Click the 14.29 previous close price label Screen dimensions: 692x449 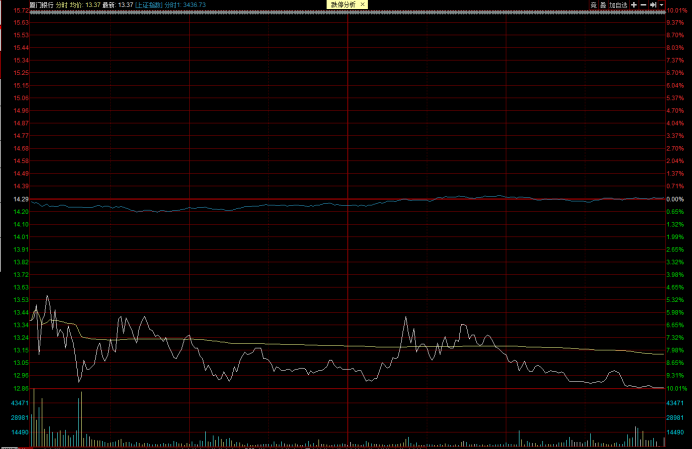[x=21, y=199]
